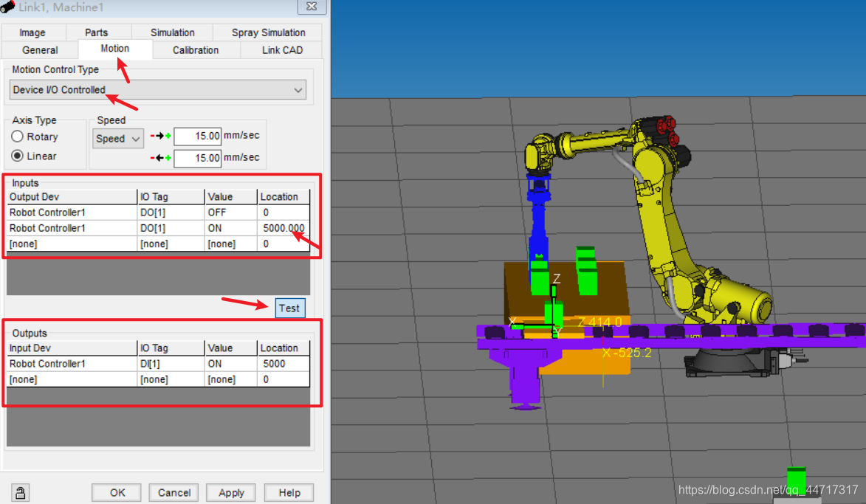Click the Value header in Outputs table
Viewport: 866px width, 504px height.
pos(230,348)
